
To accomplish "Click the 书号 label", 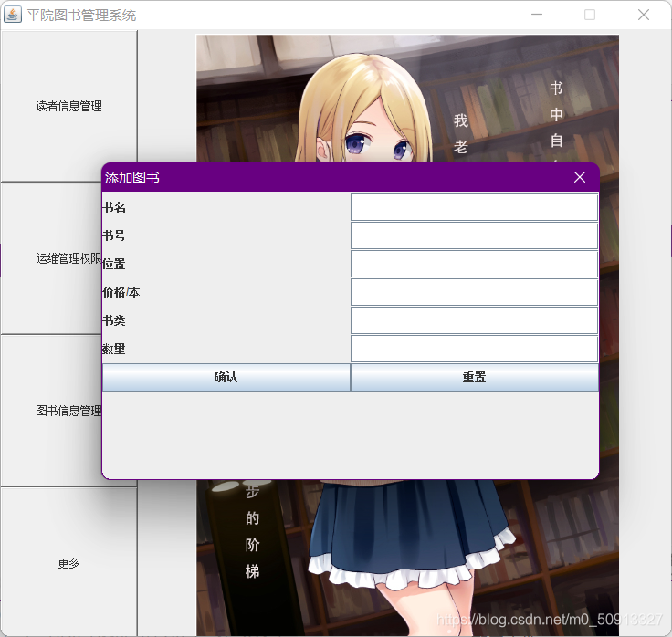I will (114, 235).
